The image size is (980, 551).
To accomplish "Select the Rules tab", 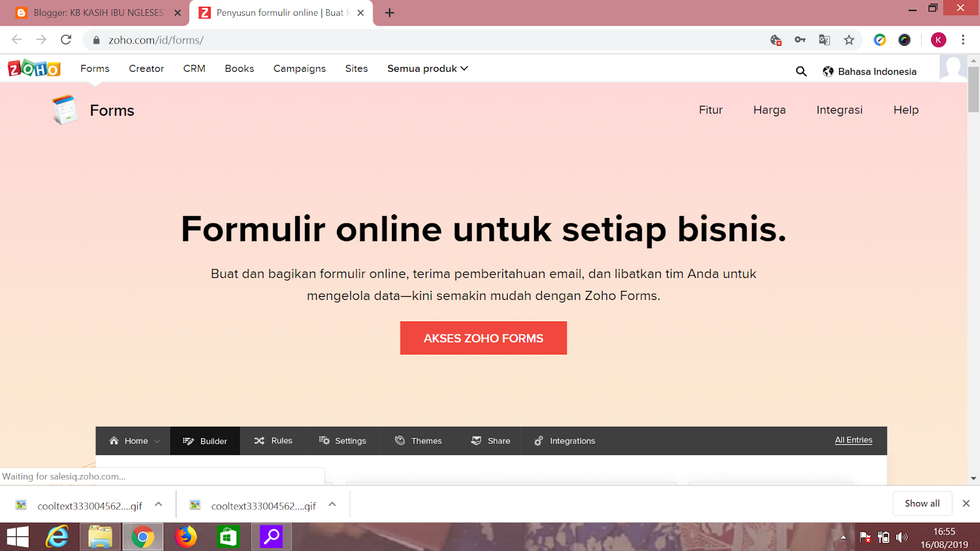I will pyautogui.click(x=273, y=441).
